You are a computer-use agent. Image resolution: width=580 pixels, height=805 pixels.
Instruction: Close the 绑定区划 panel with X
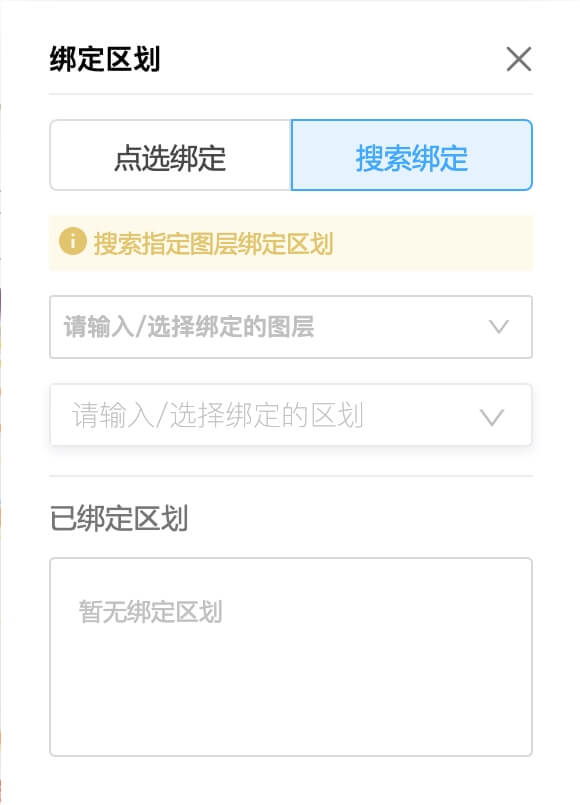(x=518, y=59)
